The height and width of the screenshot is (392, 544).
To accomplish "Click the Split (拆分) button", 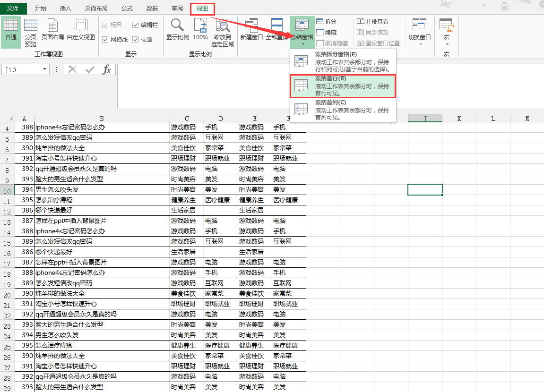I will [x=327, y=22].
